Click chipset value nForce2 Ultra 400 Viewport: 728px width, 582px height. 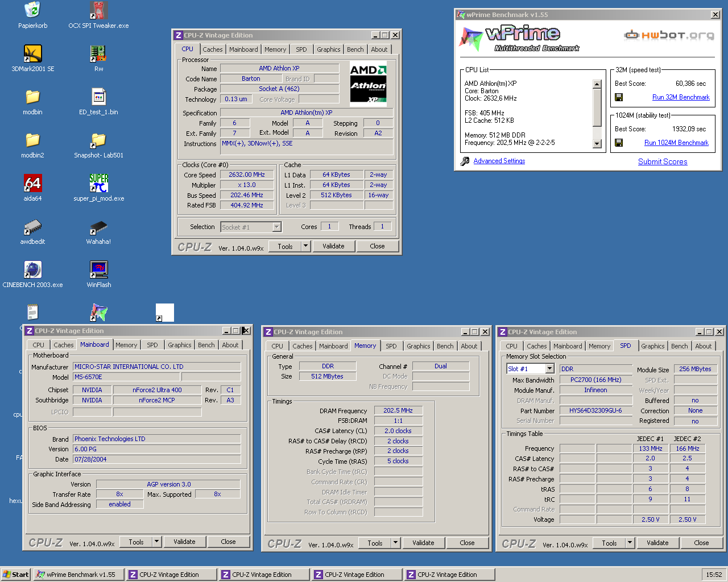157,390
